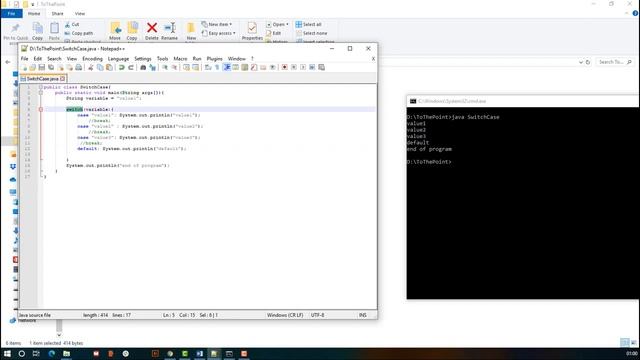Image resolution: width=640 pixels, height=360 pixels.
Task: Click the Explorer address bar refresh icon
Action: [x=588, y=62]
